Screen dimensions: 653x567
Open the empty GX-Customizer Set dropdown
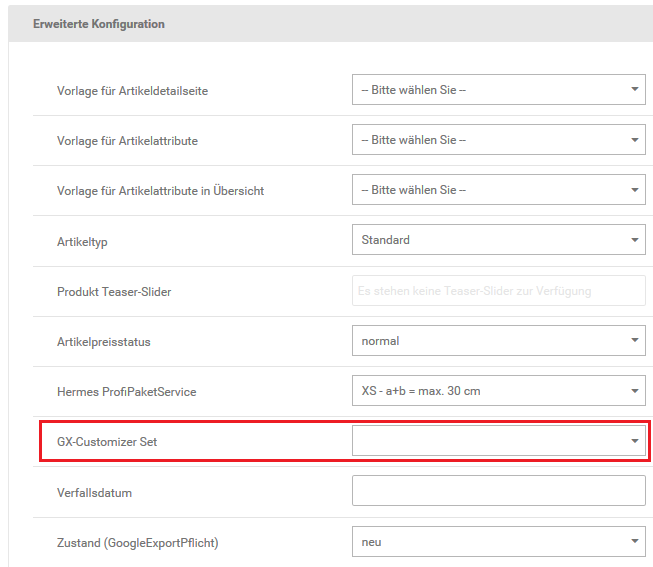498,441
